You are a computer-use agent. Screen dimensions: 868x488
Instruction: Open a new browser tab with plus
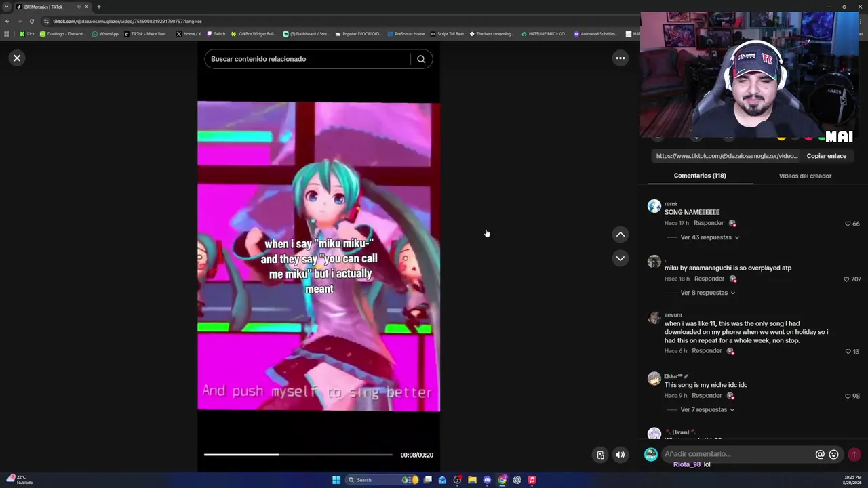[x=99, y=7]
